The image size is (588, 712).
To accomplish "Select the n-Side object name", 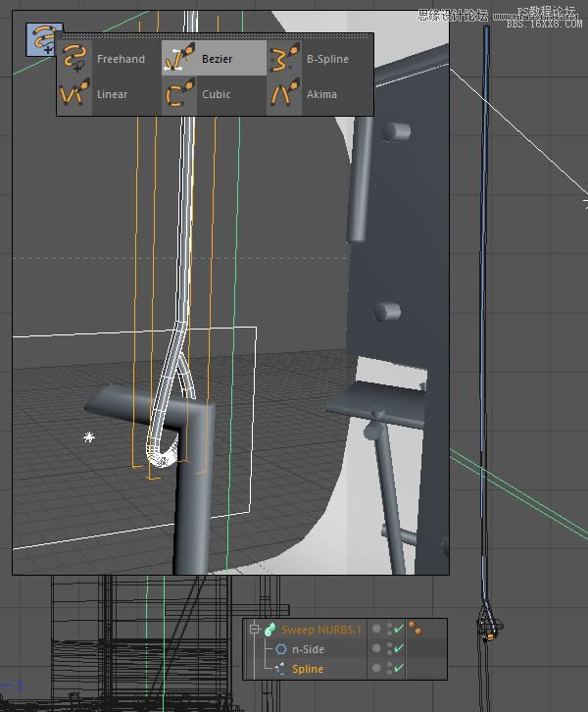I will 308,649.
